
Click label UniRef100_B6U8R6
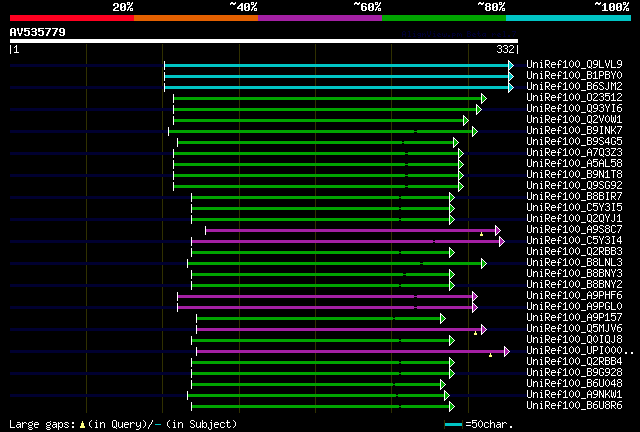[x=574, y=406]
